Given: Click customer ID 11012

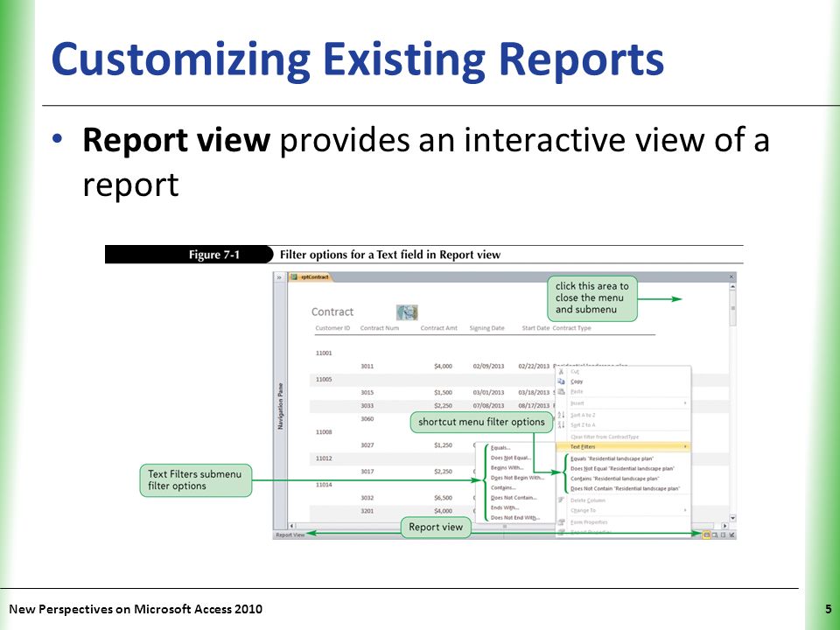Looking at the screenshot, I should coord(324,458).
